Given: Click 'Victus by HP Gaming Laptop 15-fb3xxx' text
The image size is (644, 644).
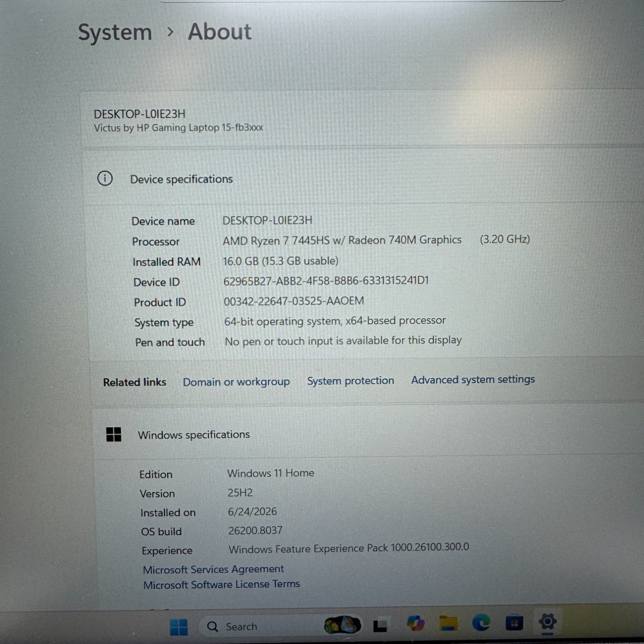Looking at the screenshot, I should pyautogui.click(x=178, y=128).
